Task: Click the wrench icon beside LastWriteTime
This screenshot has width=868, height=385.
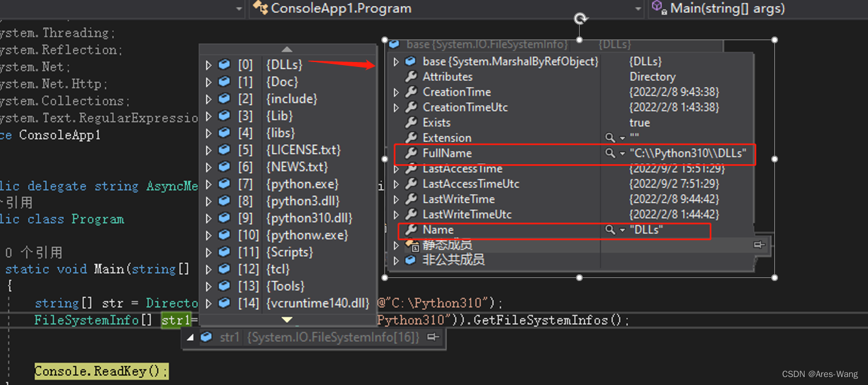Action: pyautogui.click(x=411, y=199)
